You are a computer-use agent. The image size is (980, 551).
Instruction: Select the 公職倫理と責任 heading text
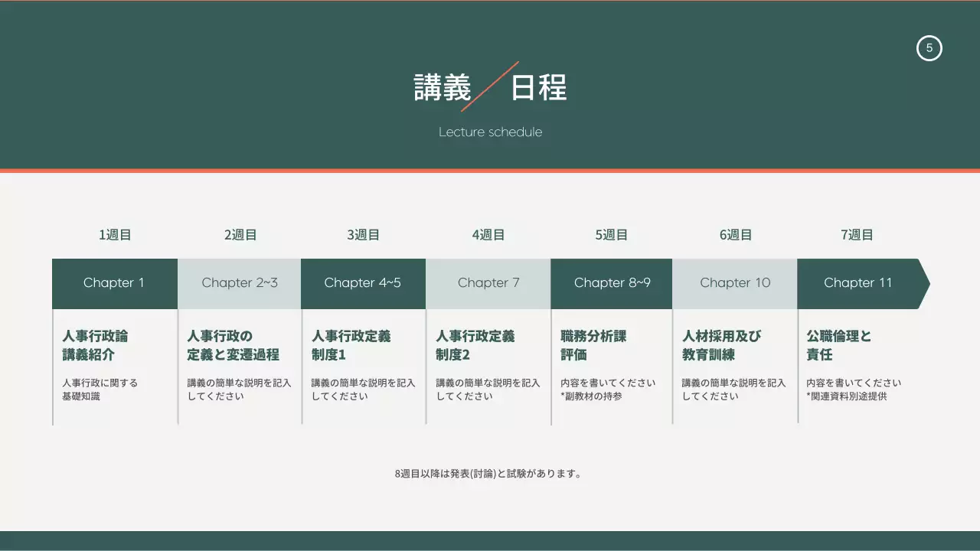(837, 345)
